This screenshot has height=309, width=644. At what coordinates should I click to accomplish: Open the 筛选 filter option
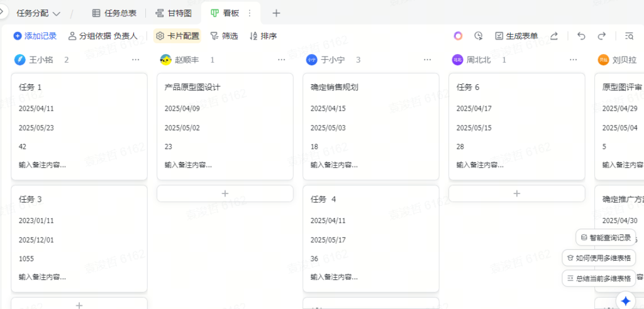[x=224, y=36]
